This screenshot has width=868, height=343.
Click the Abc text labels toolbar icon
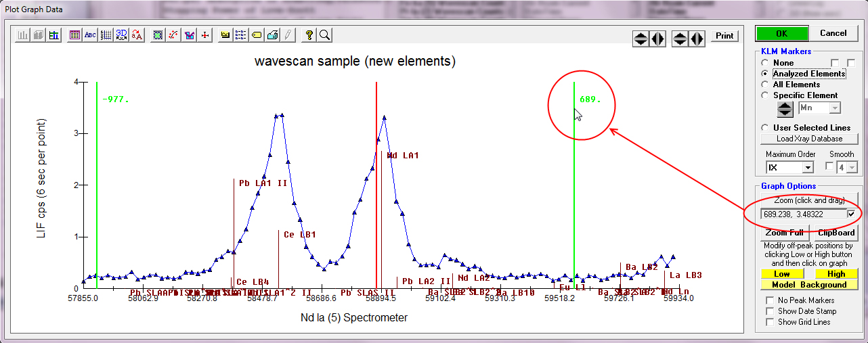[x=90, y=35]
